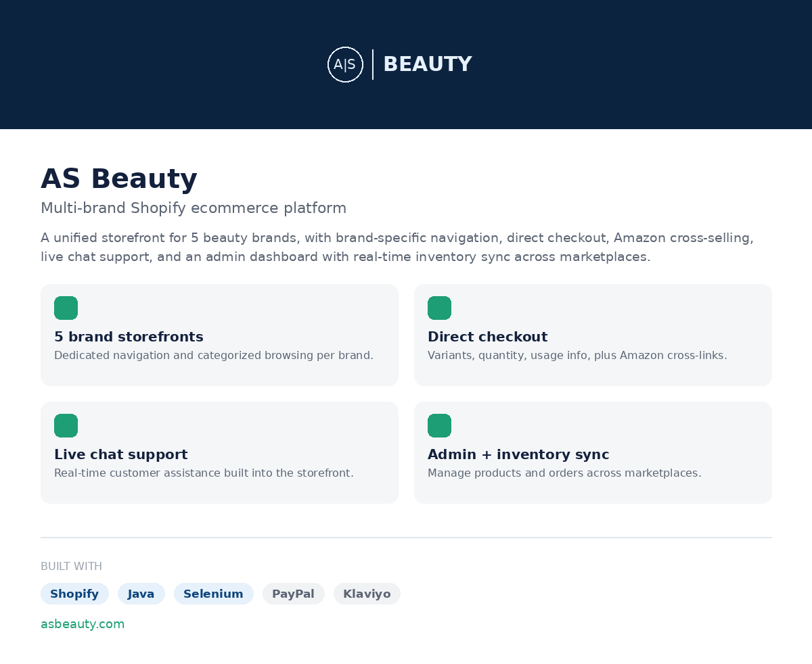Click the Real-time customer assistance description
Screen dimensions: 812x664
[x=204, y=473]
